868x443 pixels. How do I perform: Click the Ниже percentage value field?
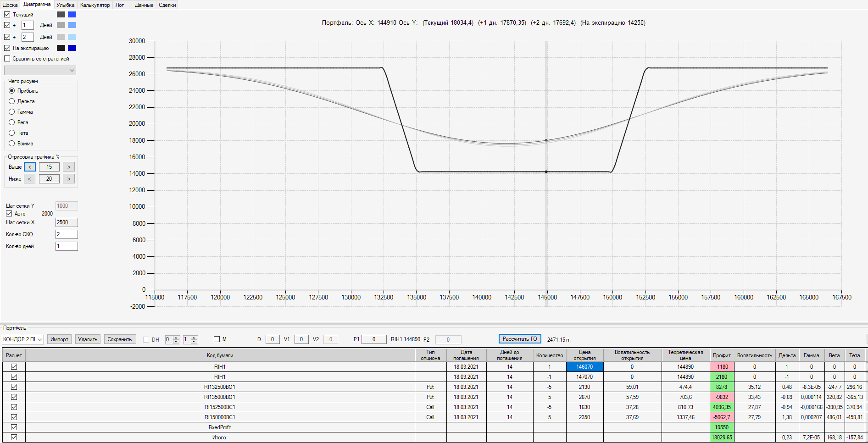tap(49, 179)
